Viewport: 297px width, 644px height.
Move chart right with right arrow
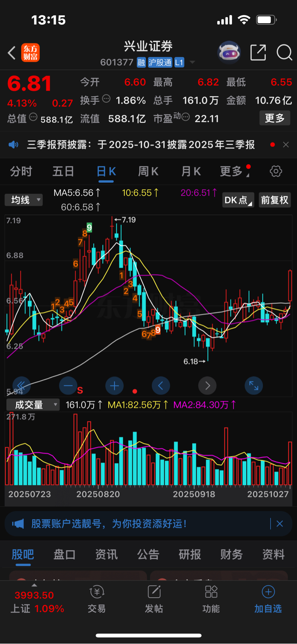coord(207,385)
